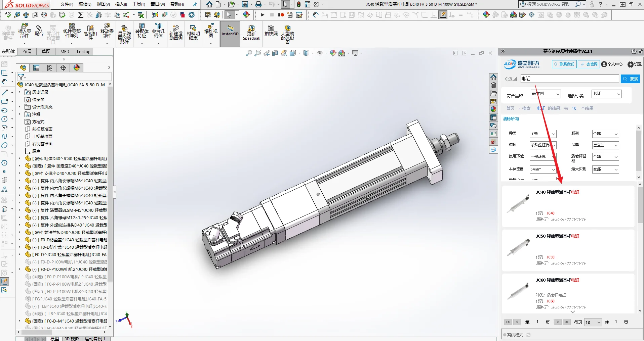The image size is (644, 341).
Task: Activate the Section View tool
Action: tap(275, 53)
